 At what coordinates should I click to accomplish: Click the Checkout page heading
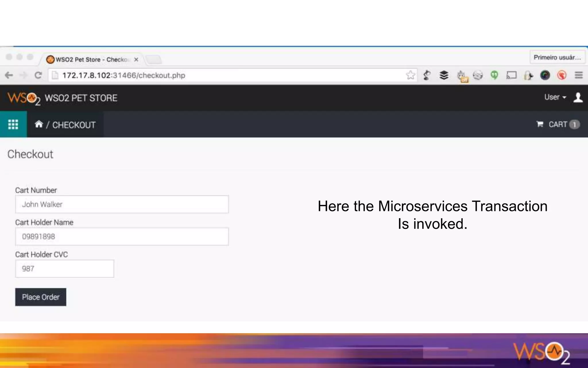click(x=30, y=154)
